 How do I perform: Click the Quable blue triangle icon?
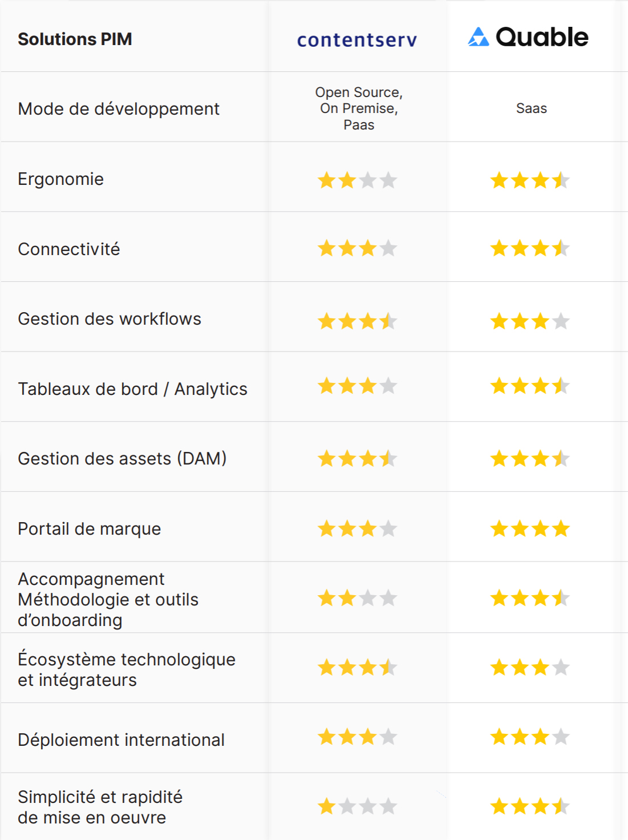479,37
